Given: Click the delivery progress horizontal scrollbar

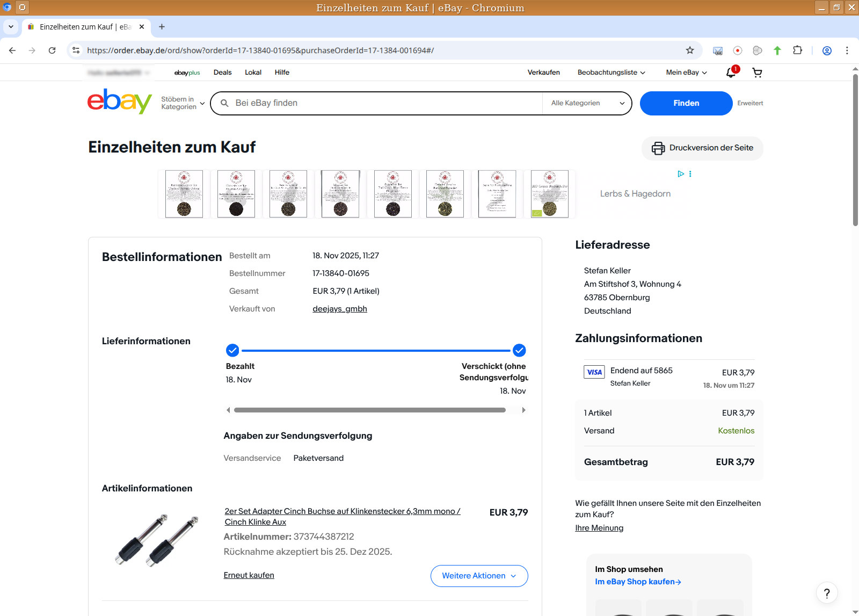Looking at the screenshot, I should pyautogui.click(x=369, y=410).
